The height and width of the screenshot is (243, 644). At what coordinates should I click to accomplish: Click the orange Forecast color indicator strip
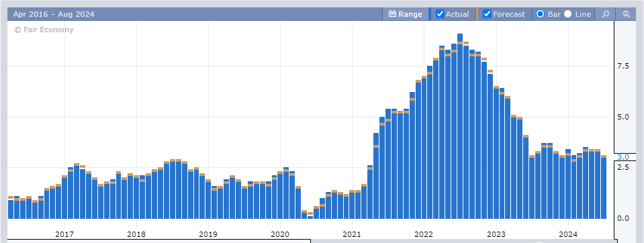pyautogui.click(x=477, y=14)
